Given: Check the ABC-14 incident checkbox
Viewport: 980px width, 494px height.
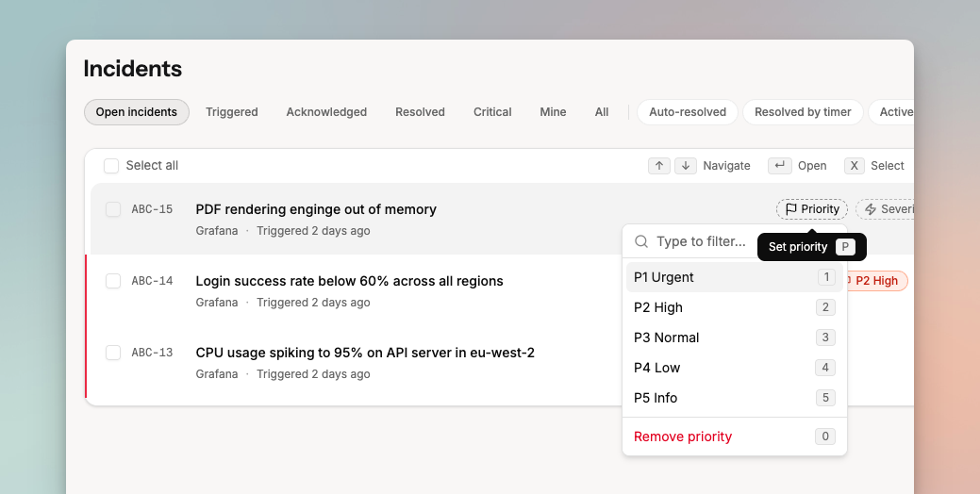Looking at the screenshot, I should [x=113, y=281].
